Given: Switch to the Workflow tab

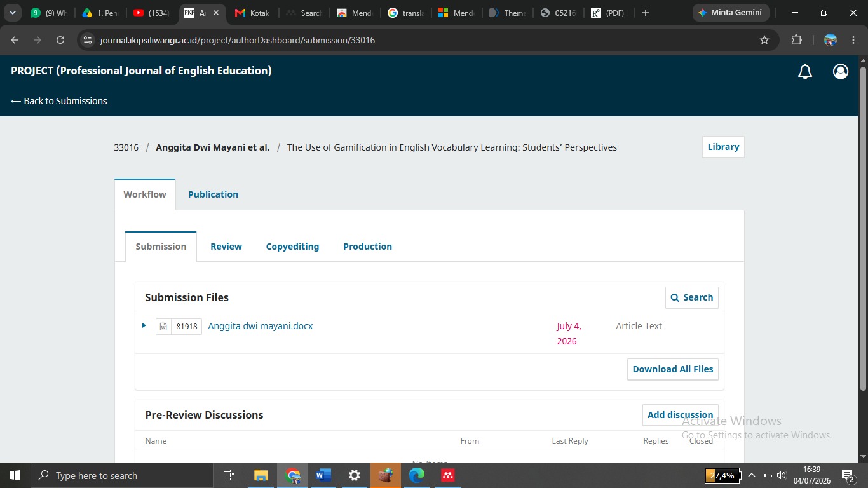Looking at the screenshot, I should coord(145,194).
